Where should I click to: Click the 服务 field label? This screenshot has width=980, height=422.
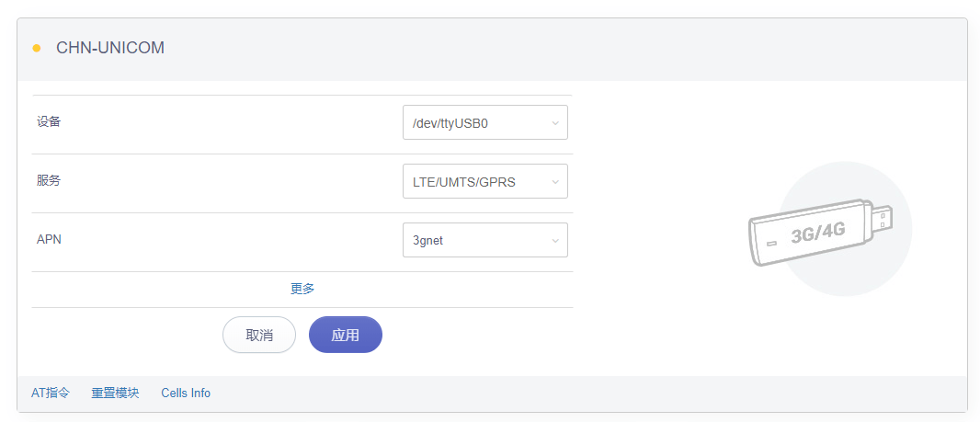tap(49, 180)
